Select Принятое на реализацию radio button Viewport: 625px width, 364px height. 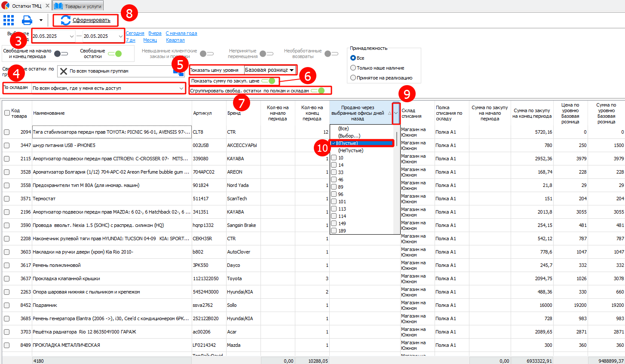pyautogui.click(x=353, y=78)
